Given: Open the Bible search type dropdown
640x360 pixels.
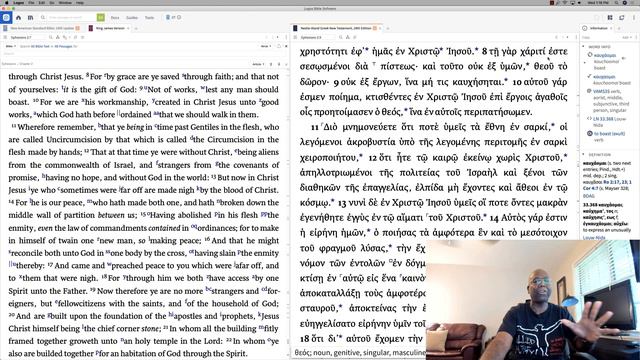Looking at the screenshot, I should [10, 46].
